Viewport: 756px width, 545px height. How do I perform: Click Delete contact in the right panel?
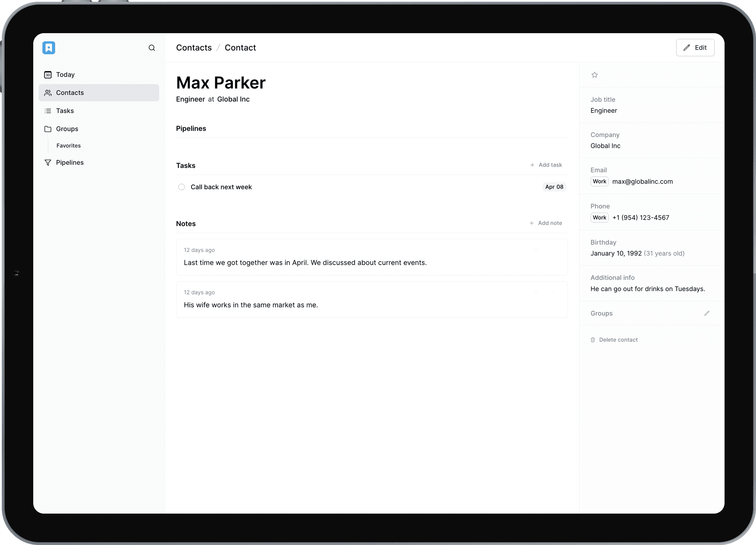click(618, 339)
